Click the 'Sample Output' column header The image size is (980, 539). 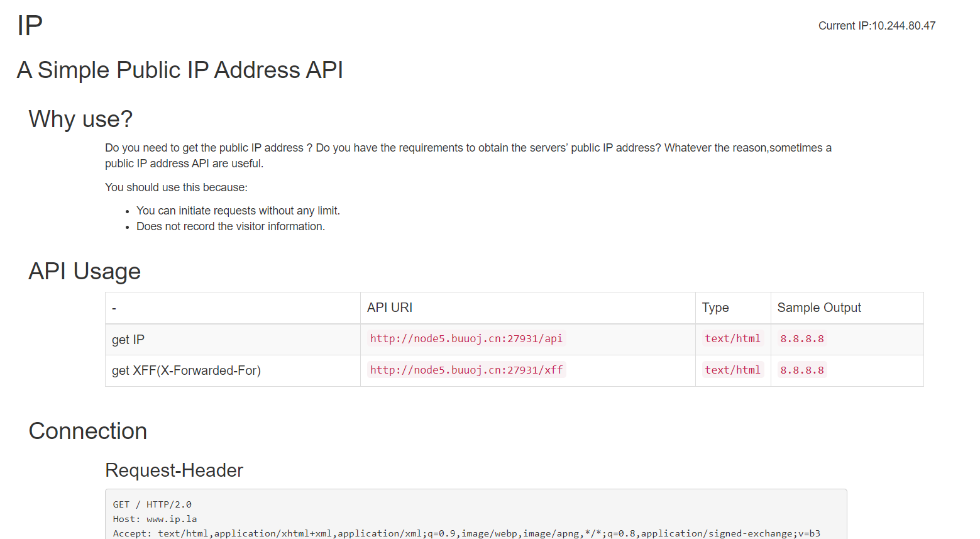pyautogui.click(x=819, y=308)
